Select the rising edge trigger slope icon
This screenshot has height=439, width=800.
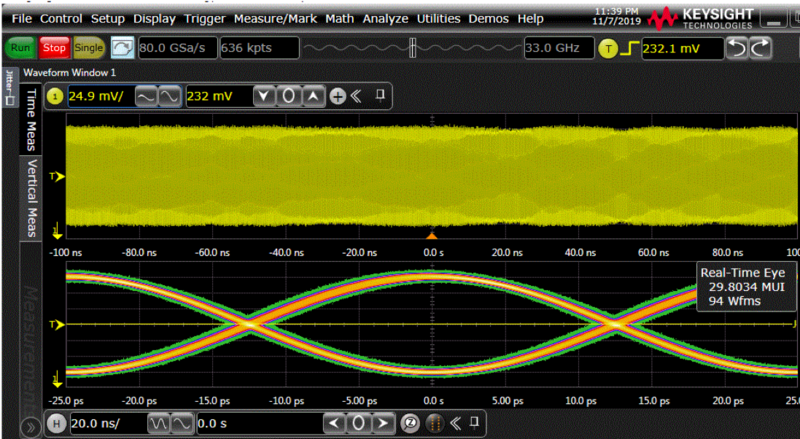[x=631, y=48]
